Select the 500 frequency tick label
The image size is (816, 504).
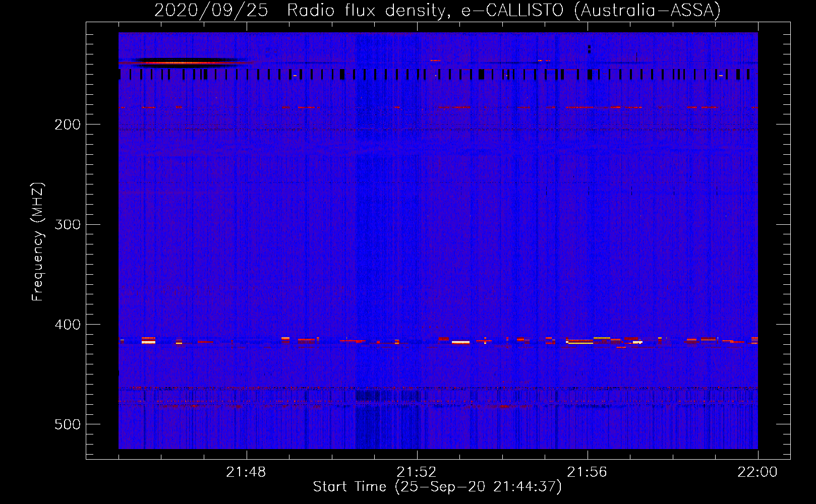(68, 424)
